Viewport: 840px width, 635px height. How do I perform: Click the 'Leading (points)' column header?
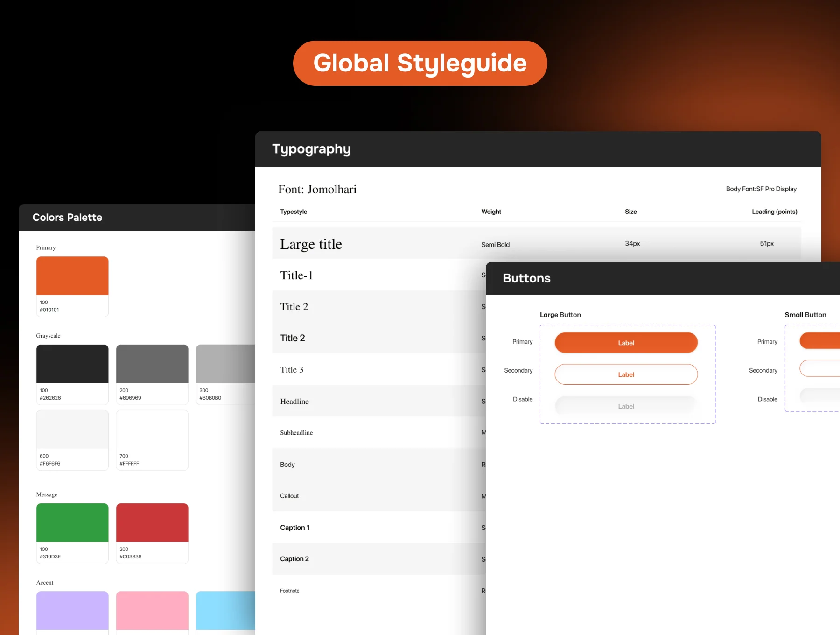point(775,212)
